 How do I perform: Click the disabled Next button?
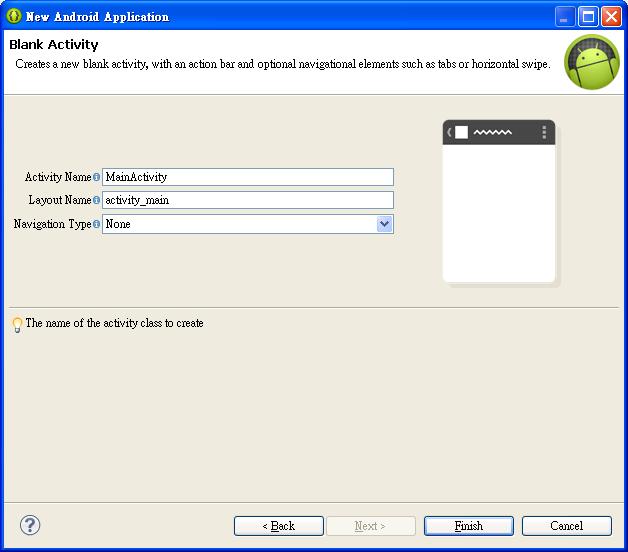(370, 526)
